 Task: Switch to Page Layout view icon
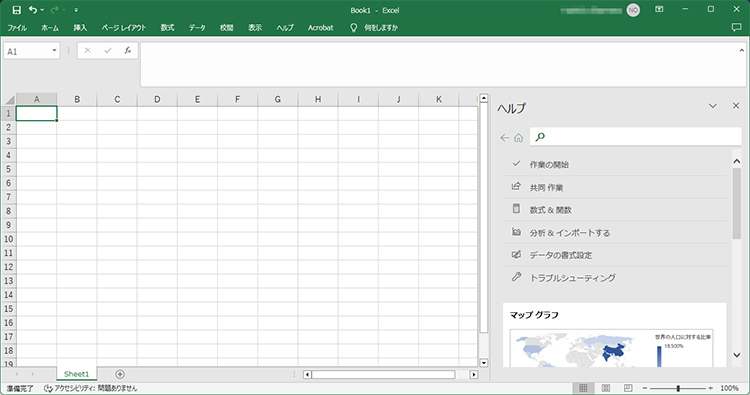click(x=606, y=388)
